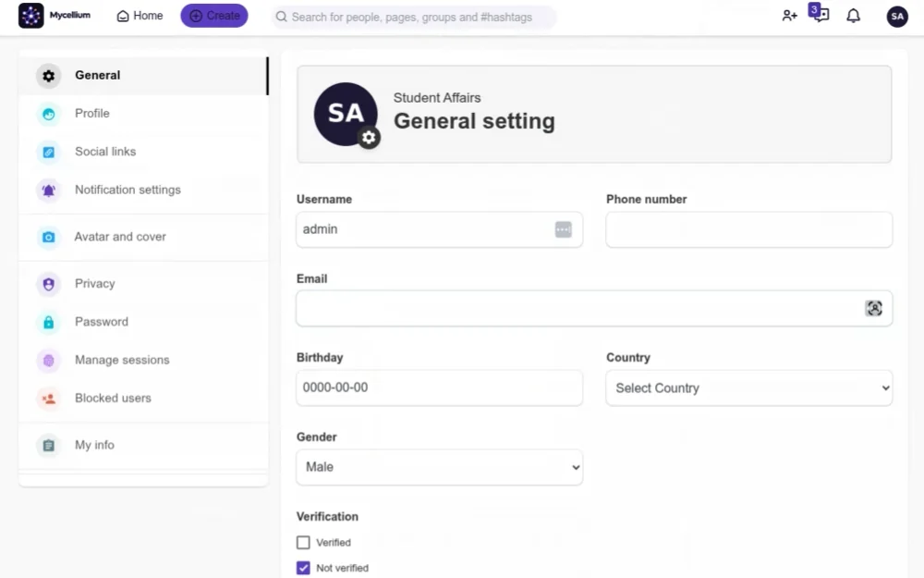Viewport: 924px width, 578px height.
Task: Uncheck the Not verified checkbox
Action: (x=303, y=568)
